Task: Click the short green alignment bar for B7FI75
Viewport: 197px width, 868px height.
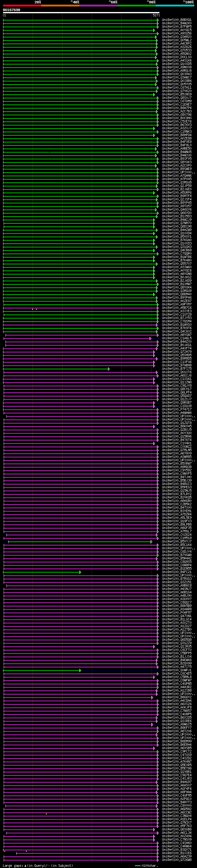Action: pos(56,369)
